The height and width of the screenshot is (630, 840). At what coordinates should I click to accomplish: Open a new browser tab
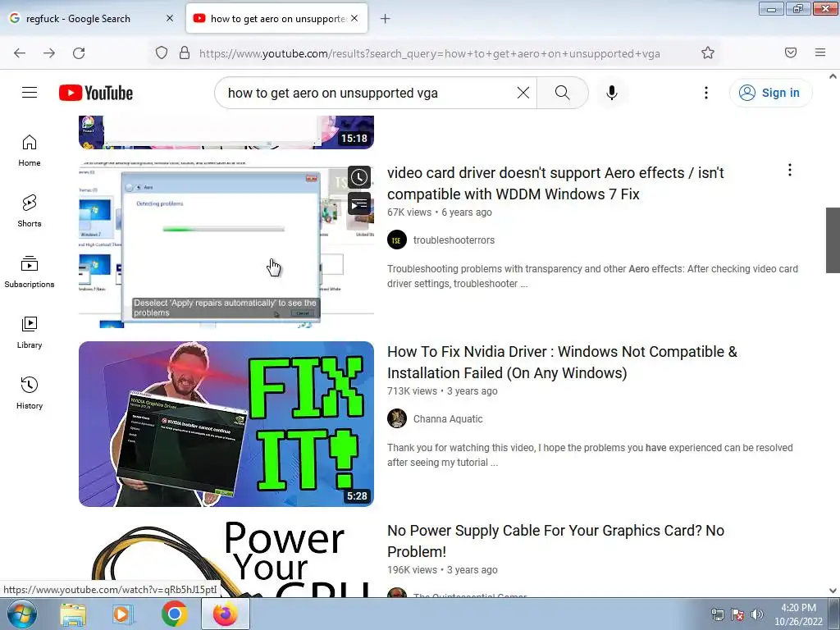point(386,19)
